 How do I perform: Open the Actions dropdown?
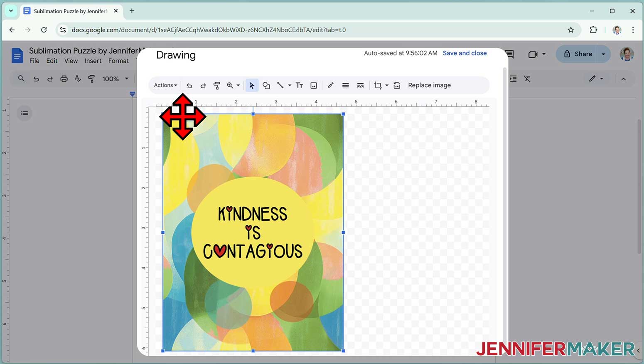coord(165,85)
